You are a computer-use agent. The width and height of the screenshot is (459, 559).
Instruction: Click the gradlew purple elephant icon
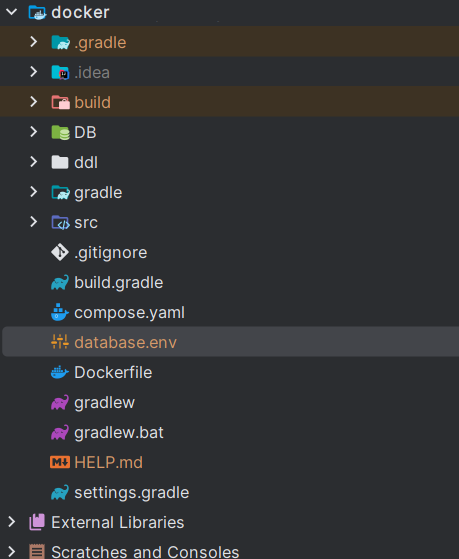[x=60, y=402]
